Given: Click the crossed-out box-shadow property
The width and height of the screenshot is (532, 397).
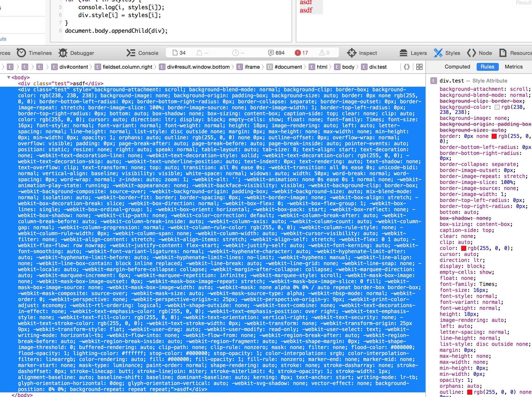Looking at the screenshot, I should (465, 218).
